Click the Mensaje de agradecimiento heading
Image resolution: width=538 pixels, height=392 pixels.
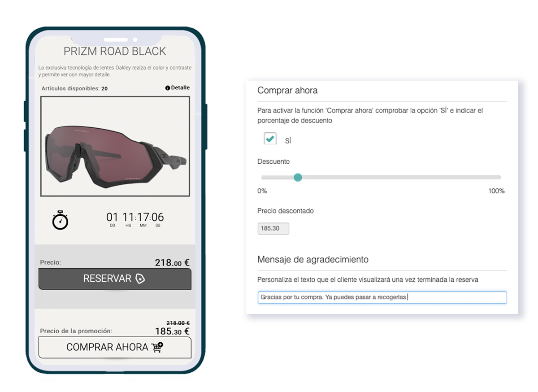pyautogui.click(x=313, y=260)
